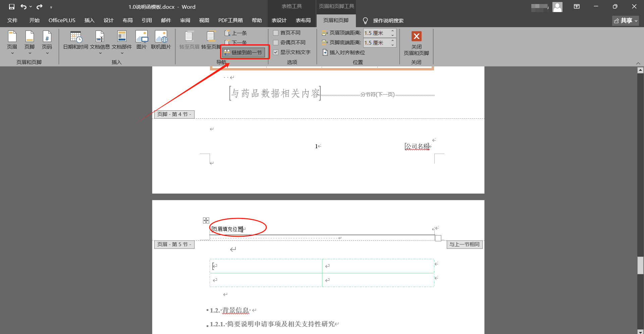The width and height of the screenshot is (644, 334).
Task: Toggle 链接到前一节 link to previous
Action: coord(244,52)
